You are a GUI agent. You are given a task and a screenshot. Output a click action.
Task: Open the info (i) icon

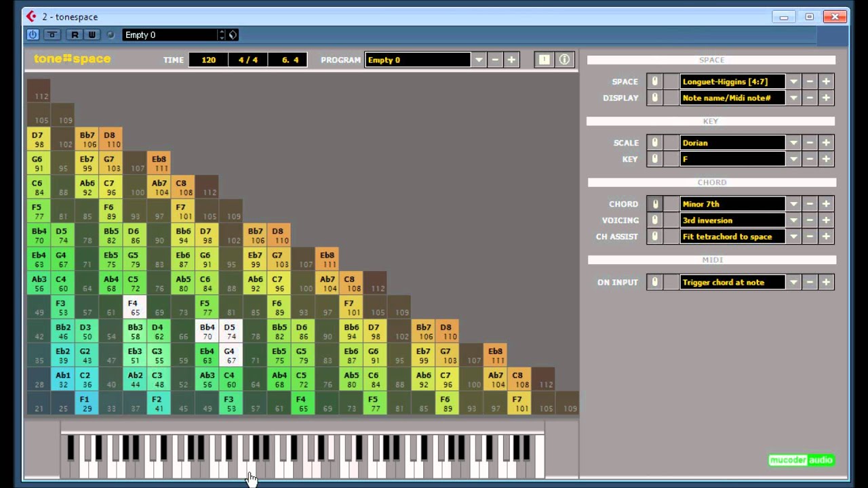[564, 60]
